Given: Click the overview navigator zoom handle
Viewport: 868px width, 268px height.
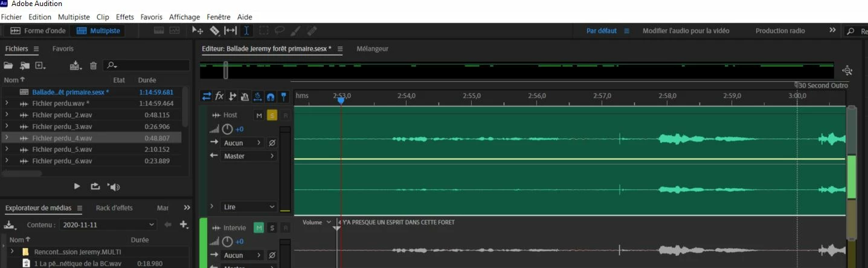Looking at the screenshot, I should pyautogui.click(x=225, y=71).
